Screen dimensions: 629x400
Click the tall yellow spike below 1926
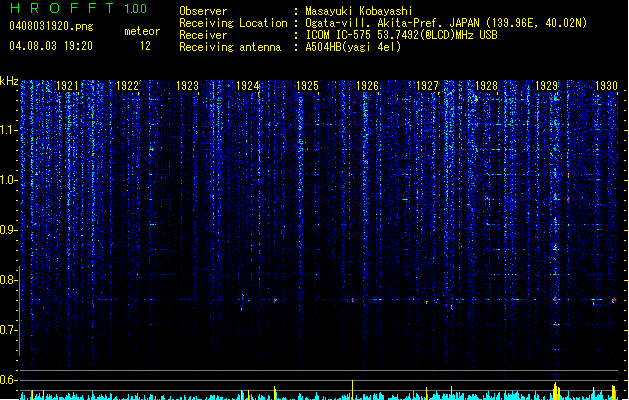pyautogui.click(x=352, y=390)
